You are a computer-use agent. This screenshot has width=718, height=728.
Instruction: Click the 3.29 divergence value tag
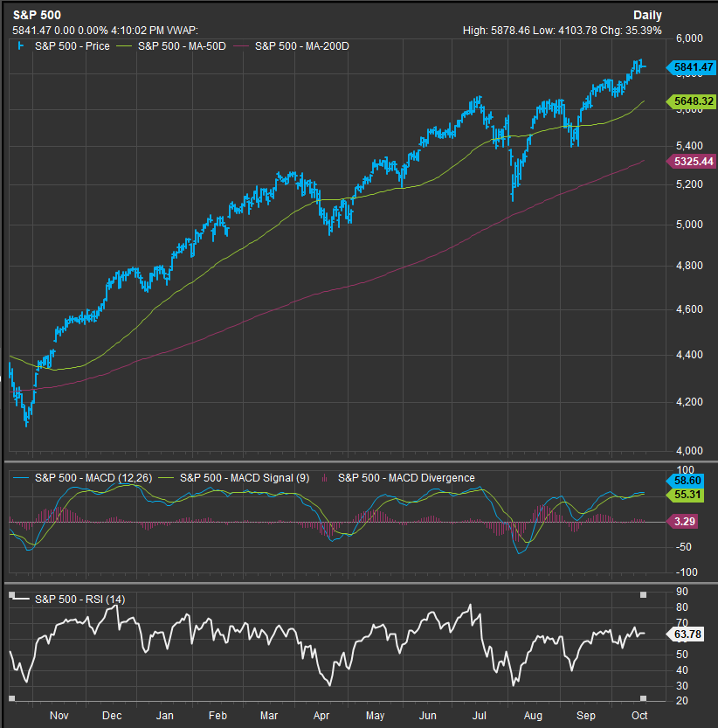[x=682, y=522]
